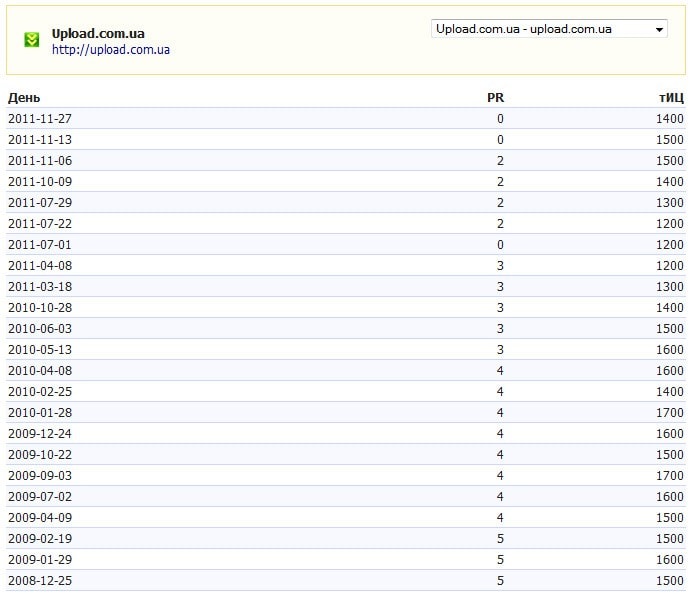Select the date 2011-11-06
This screenshot has height=594, width=690.
pos(40,161)
